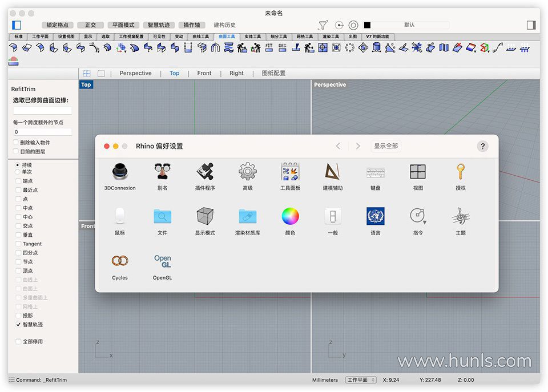
Task: Click the Millimeters units in status bar
Action: (x=325, y=380)
